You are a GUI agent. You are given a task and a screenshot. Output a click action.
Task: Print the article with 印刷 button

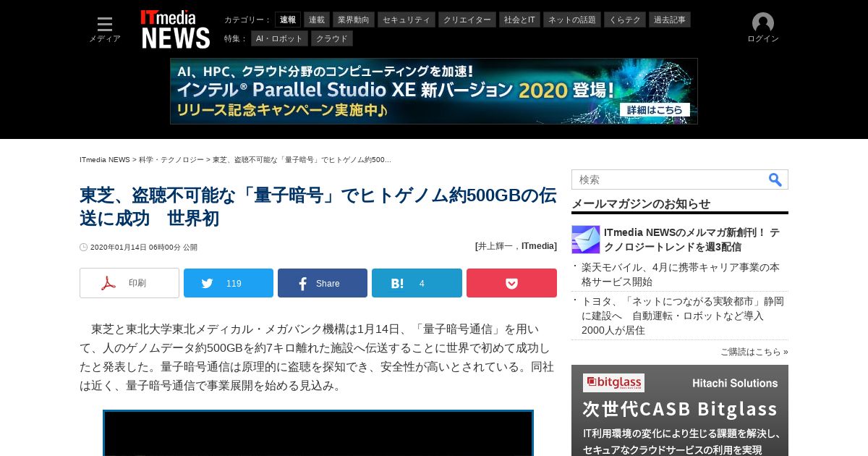pyautogui.click(x=129, y=283)
